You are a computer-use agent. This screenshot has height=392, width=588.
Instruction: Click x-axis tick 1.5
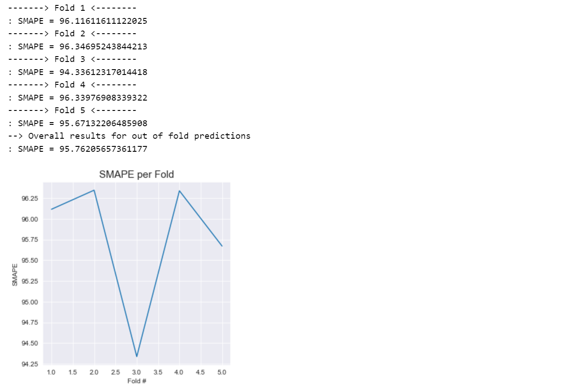click(73, 372)
